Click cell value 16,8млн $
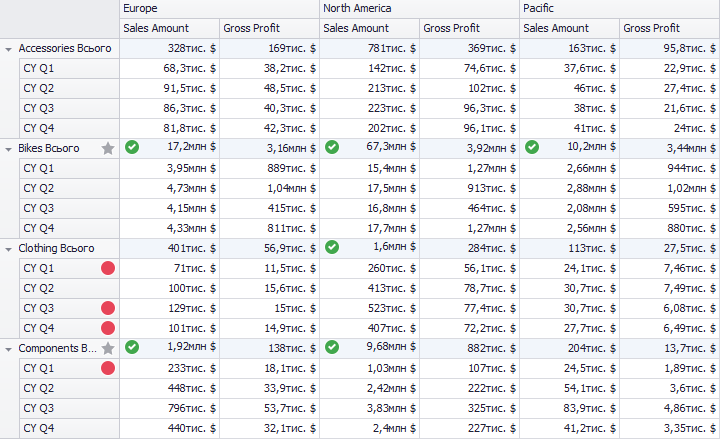This screenshot has height=440, width=721. 392,208
